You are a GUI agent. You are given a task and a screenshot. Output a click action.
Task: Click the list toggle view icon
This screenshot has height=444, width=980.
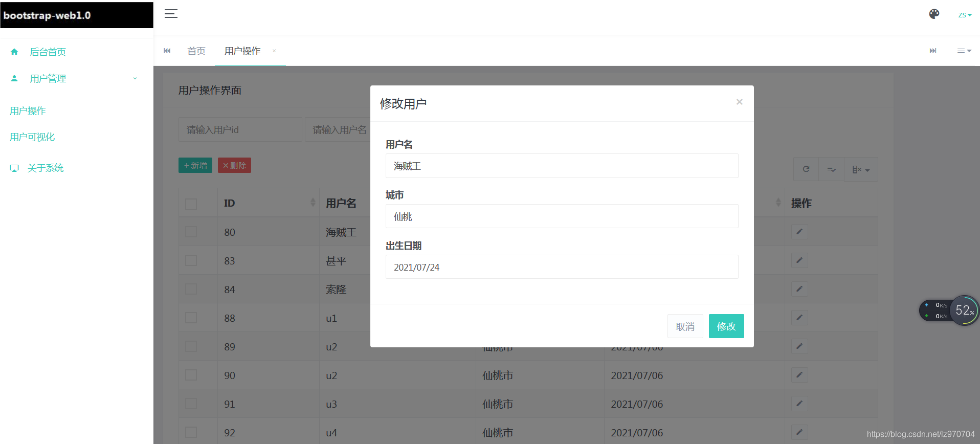click(831, 169)
